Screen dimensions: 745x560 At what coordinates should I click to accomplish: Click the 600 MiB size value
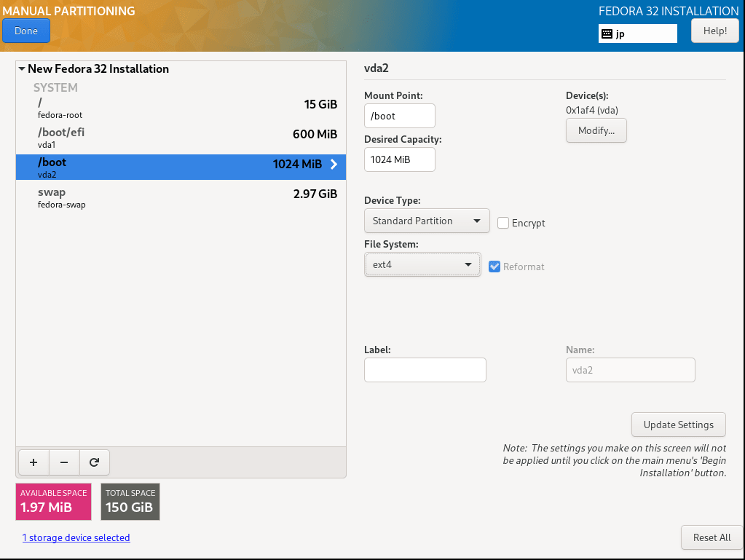315,135
